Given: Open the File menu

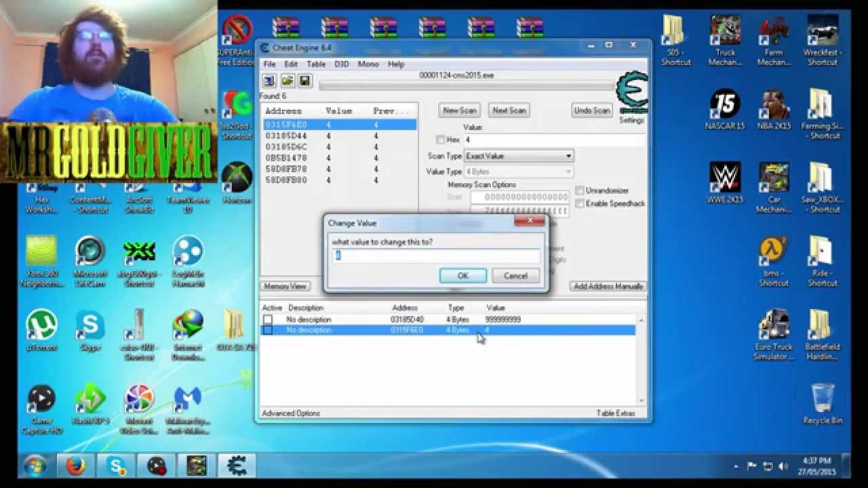Looking at the screenshot, I should coord(269,64).
